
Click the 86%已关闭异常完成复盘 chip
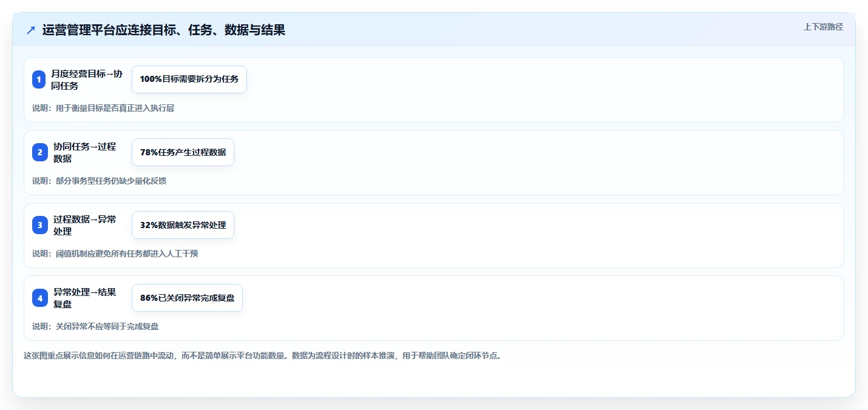(187, 298)
